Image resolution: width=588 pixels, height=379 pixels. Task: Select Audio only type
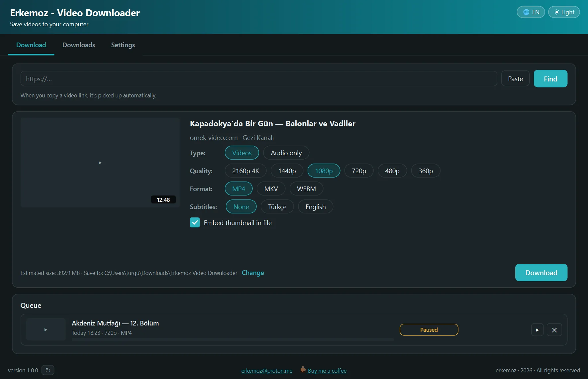[x=286, y=153]
